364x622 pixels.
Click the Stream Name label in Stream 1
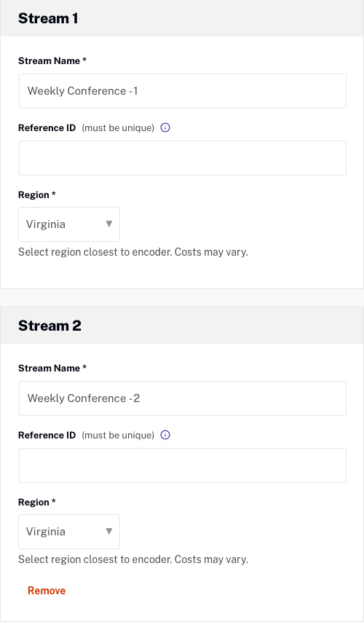coord(52,60)
